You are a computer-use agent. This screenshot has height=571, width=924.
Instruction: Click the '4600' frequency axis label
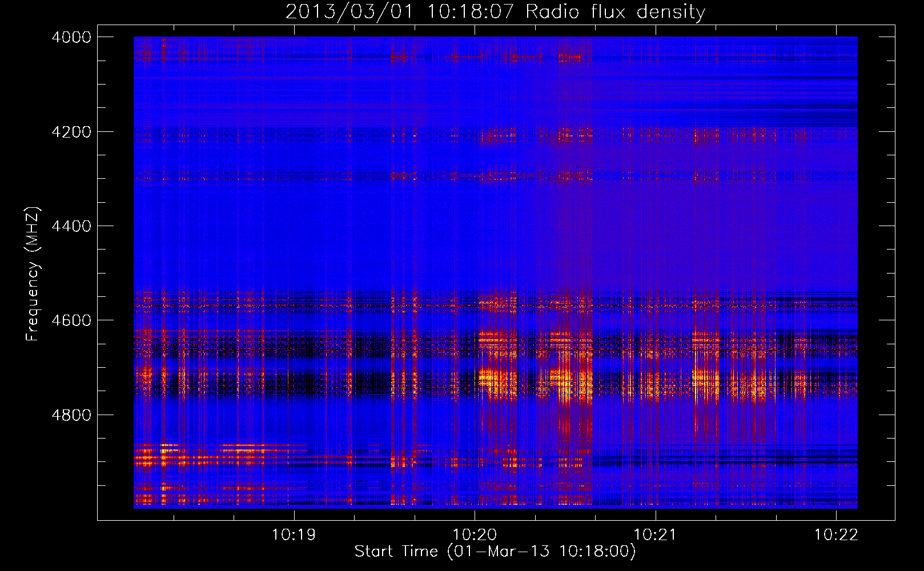[71, 320]
